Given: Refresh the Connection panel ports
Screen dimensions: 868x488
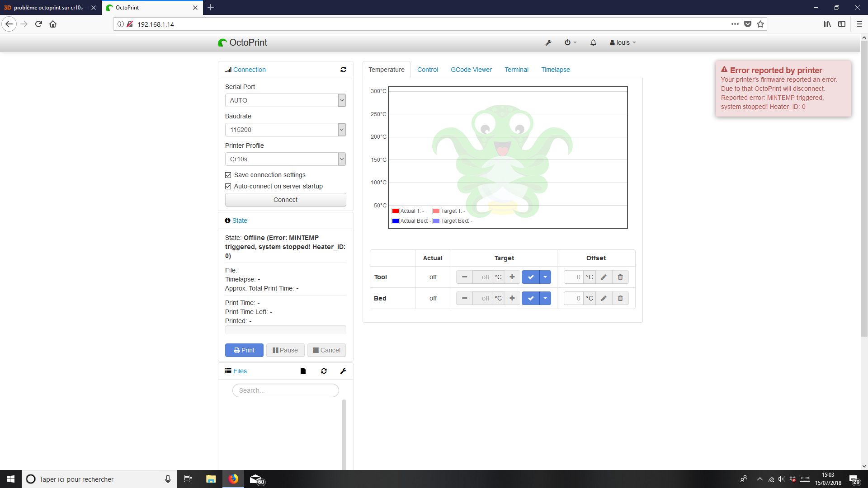Looking at the screenshot, I should coord(343,70).
